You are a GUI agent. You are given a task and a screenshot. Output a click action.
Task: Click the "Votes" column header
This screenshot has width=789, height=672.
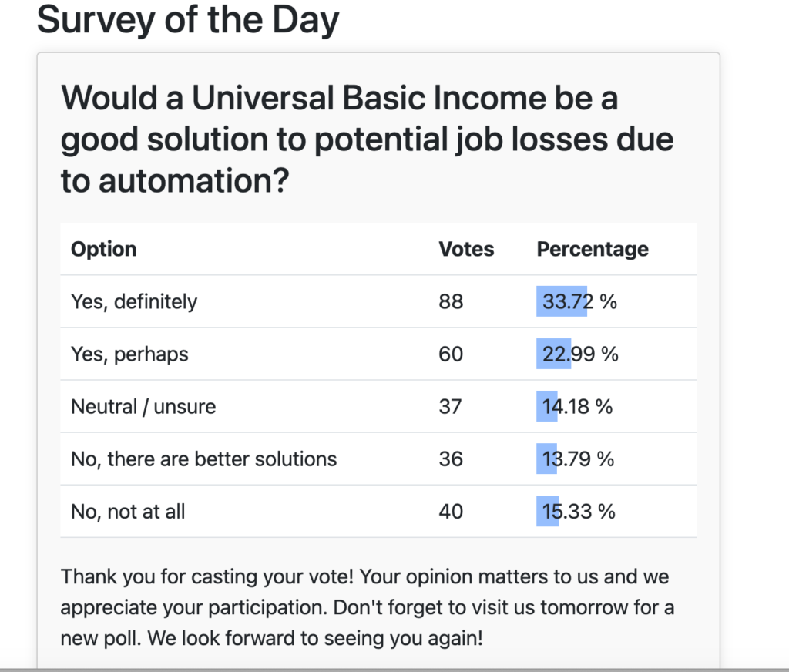coord(466,249)
